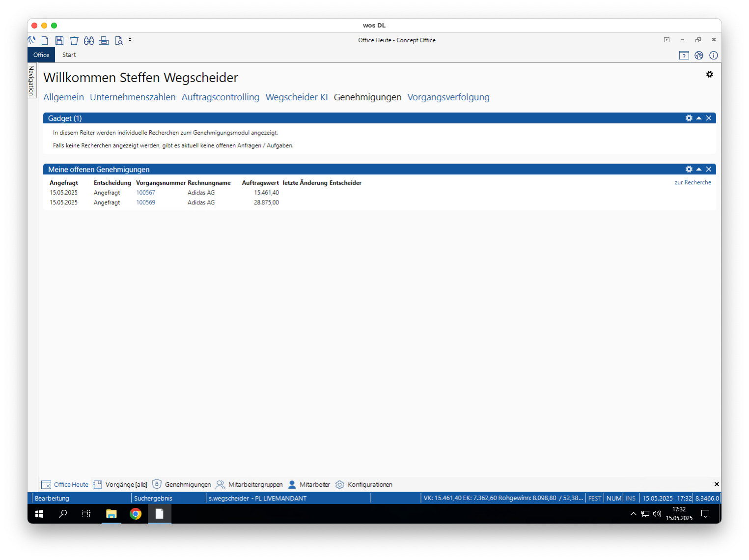The height and width of the screenshot is (560, 749).
Task: Create a new document with the blank page icon
Action: tap(45, 40)
